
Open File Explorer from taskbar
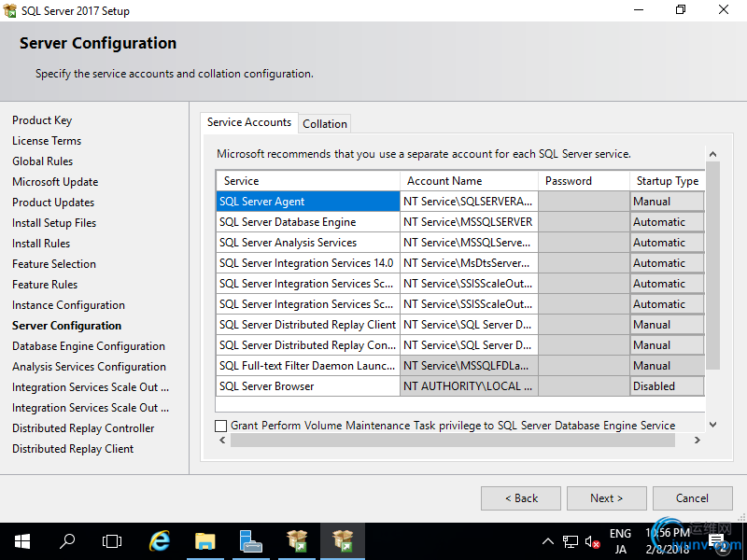[204, 541]
